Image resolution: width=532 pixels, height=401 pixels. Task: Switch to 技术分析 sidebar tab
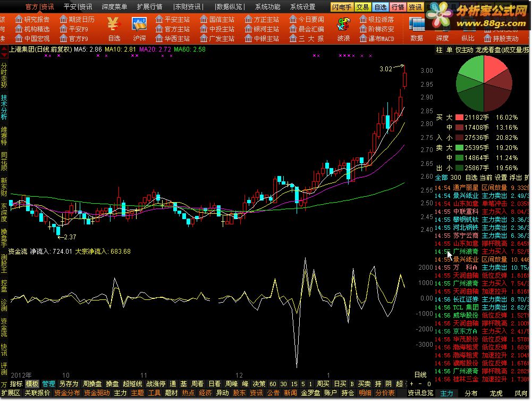tap(4, 107)
